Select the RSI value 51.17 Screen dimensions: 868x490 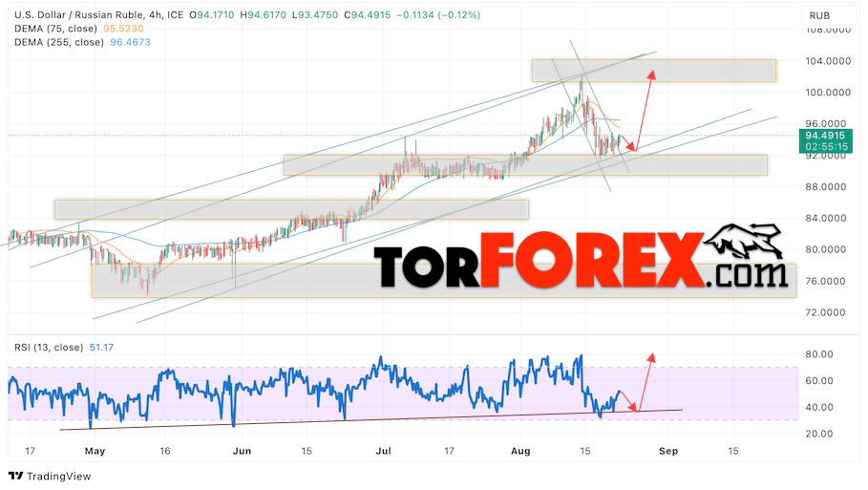coord(101,347)
